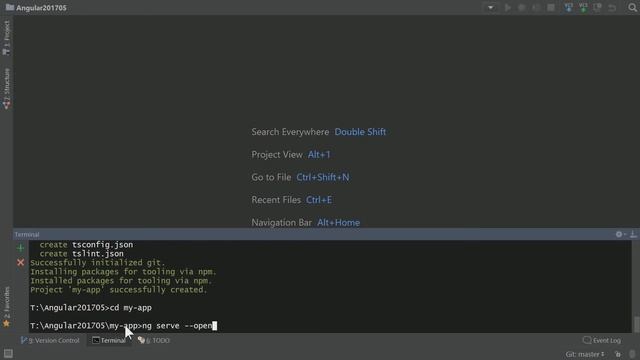
Task: Click terminal line 'create tsconfig.json'
Action: tap(86, 244)
